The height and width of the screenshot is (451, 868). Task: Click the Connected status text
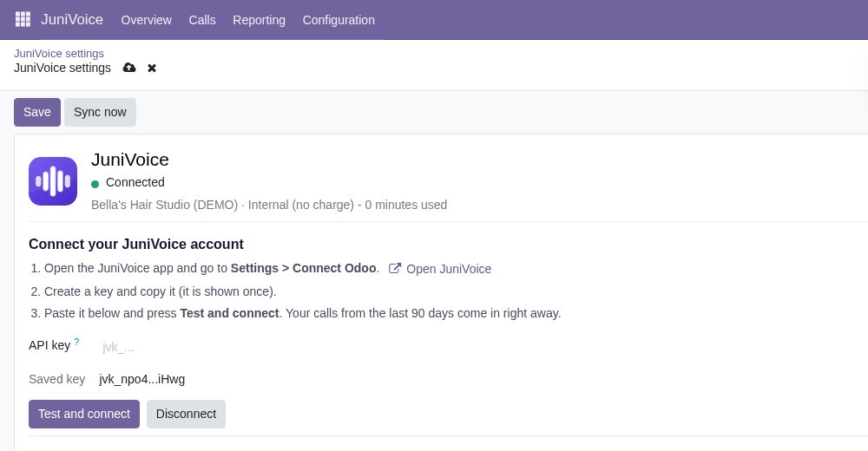[x=135, y=182]
